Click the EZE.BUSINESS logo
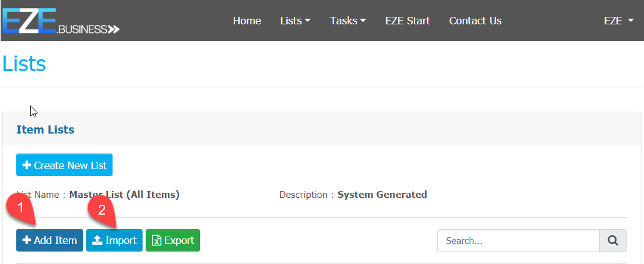Image resolution: width=644 pixels, height=264 pixels. pos(60,21)
